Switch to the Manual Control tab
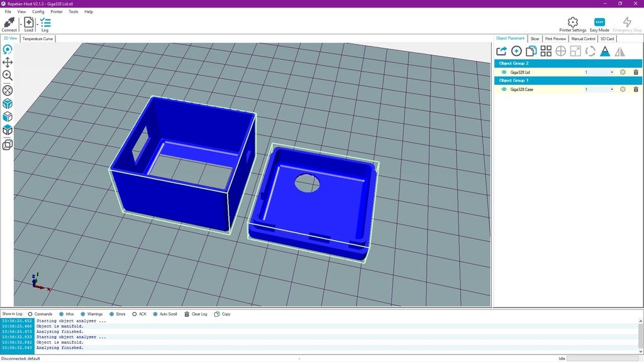Screen dimensions: 644x362 [583, 38]
